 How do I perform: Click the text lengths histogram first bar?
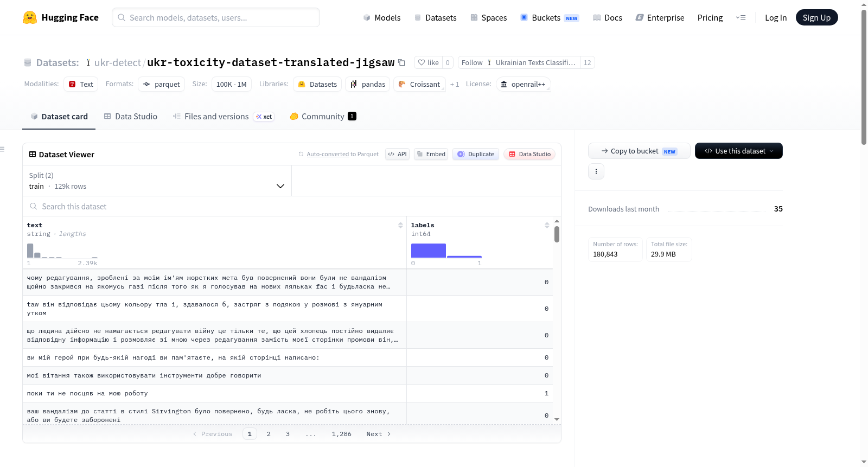[x=30, y=251]
